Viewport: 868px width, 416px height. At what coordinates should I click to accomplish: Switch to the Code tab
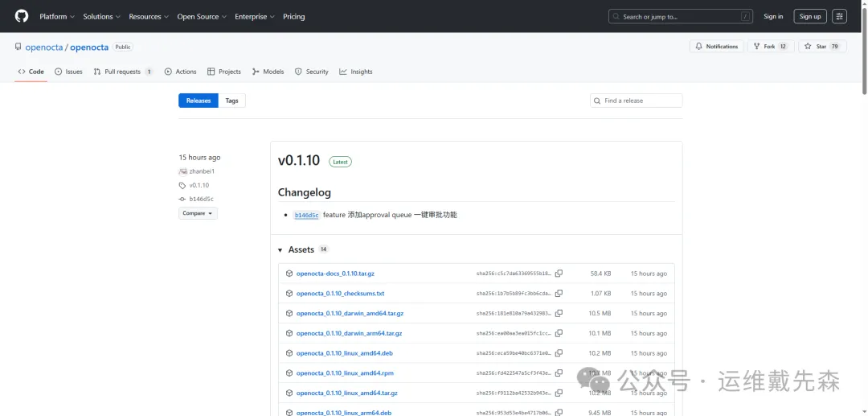(x=31, y=72)
